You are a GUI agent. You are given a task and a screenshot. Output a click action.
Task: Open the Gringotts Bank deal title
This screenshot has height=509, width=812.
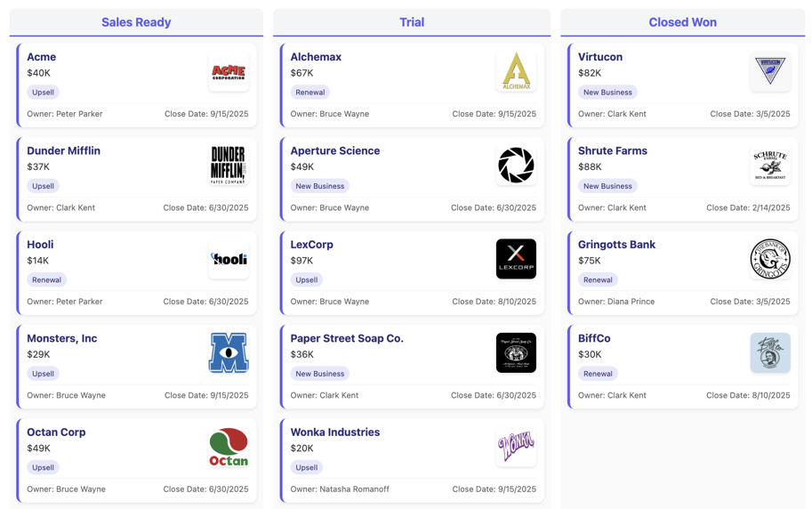coord(616,245)
